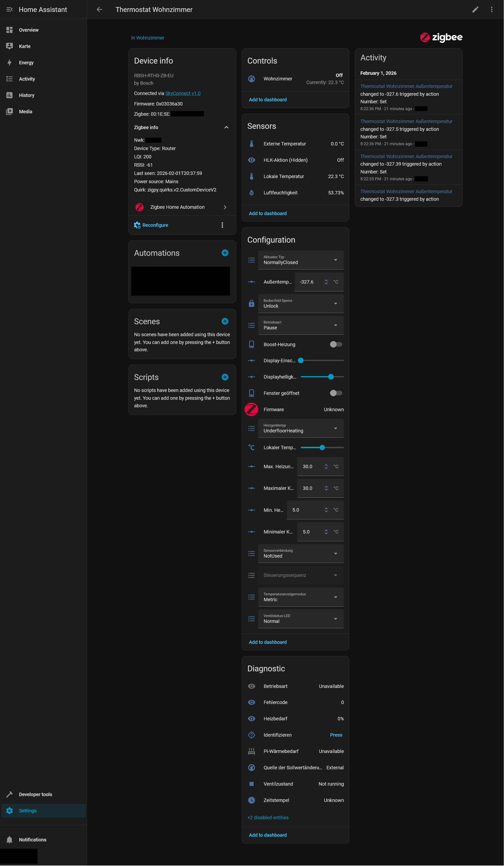Open History from the sidebar
Screen dimensions: 504x866
pos(27,95)
